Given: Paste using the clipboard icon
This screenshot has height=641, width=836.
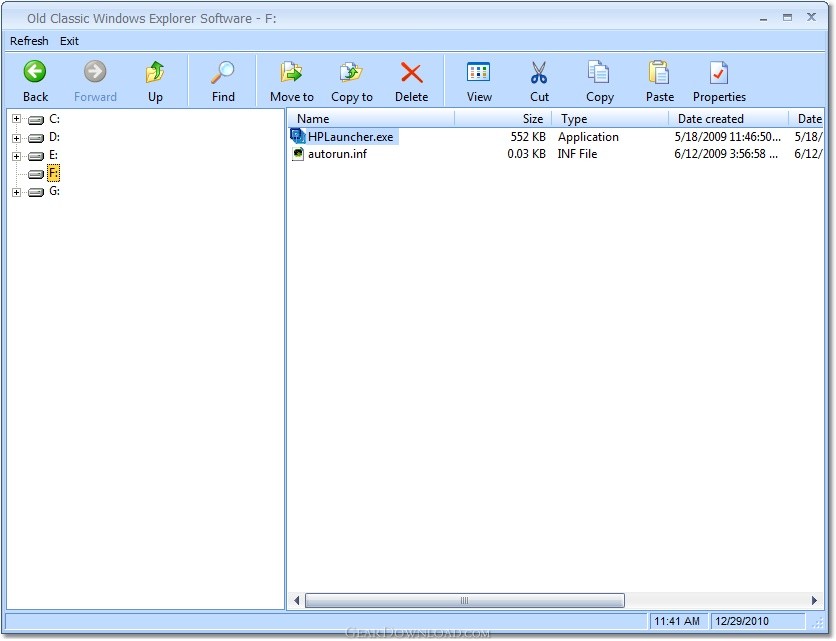Looking at the screenshot, I should [659, 73].
